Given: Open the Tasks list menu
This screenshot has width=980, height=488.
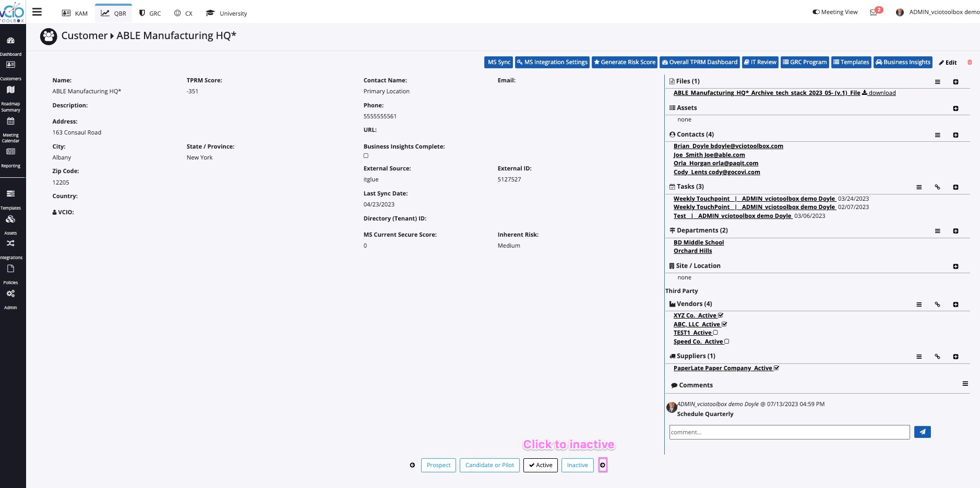Looking at the screenshot, I should (x=919, y=187).
